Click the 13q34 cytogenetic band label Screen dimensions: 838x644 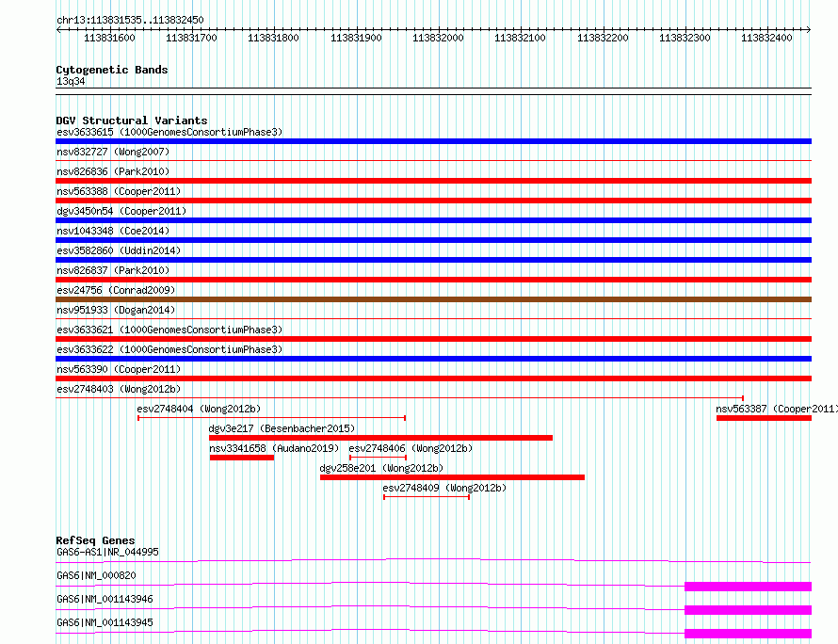71,81
